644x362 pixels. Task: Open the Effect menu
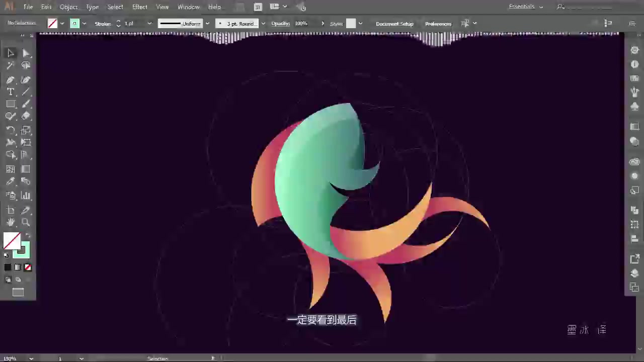(140, 7)
